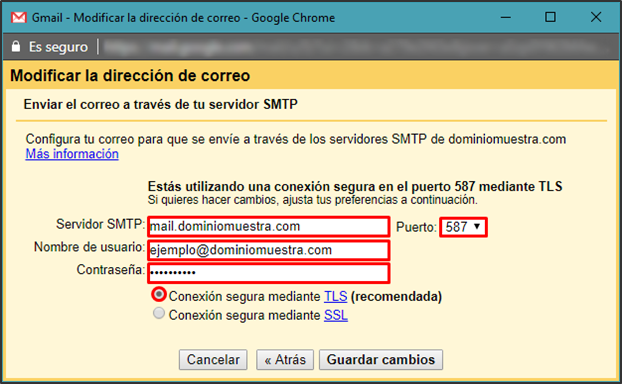Click the 'Servidor SMTP:' label

(x=101, y=224)
